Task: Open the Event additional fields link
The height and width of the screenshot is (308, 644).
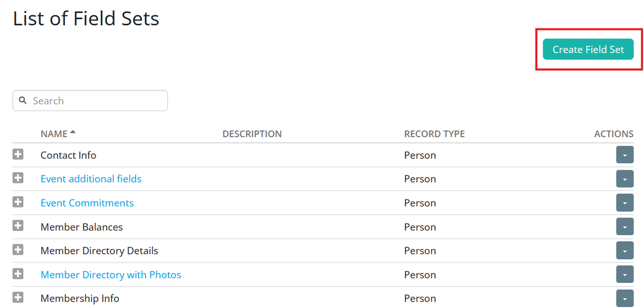Action: (91, 179)
